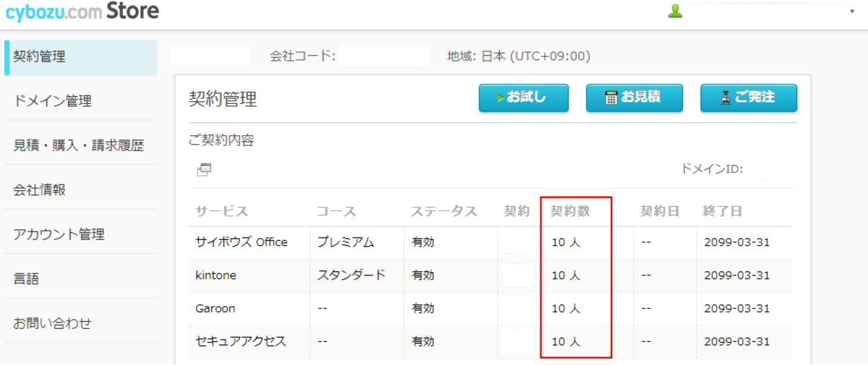This screenshot has width=868, height=365.
Task: Select 言語 in the sidebar
Action: click(26, 279)
